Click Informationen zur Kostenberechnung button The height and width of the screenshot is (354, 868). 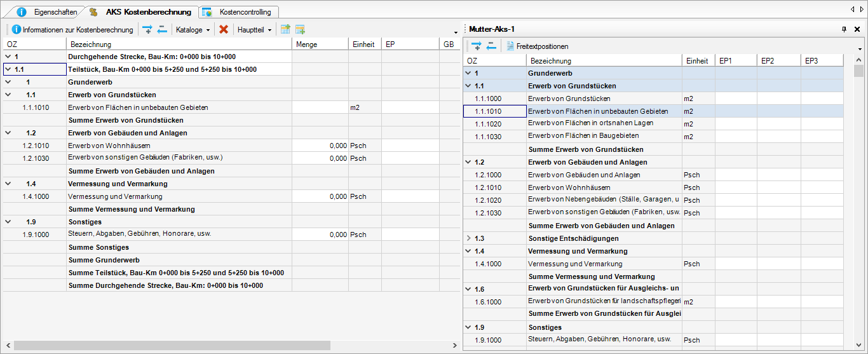pyautogui.click(x=72, y=29)
